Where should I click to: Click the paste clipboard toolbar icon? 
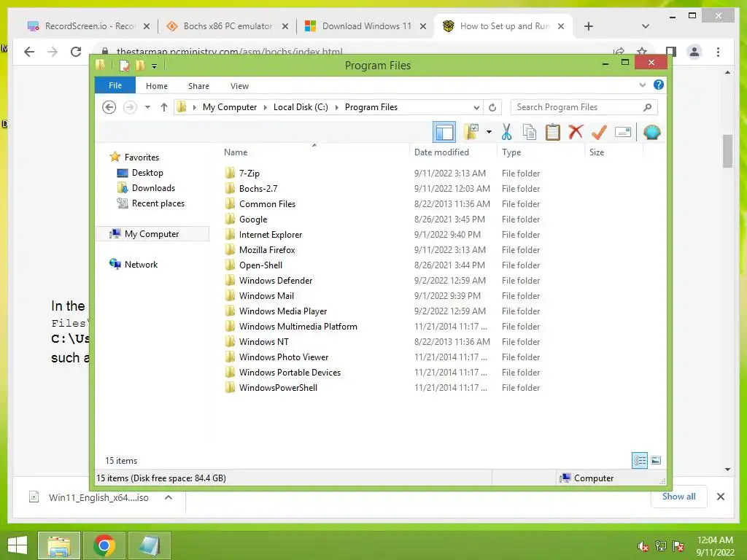point(553,133)
